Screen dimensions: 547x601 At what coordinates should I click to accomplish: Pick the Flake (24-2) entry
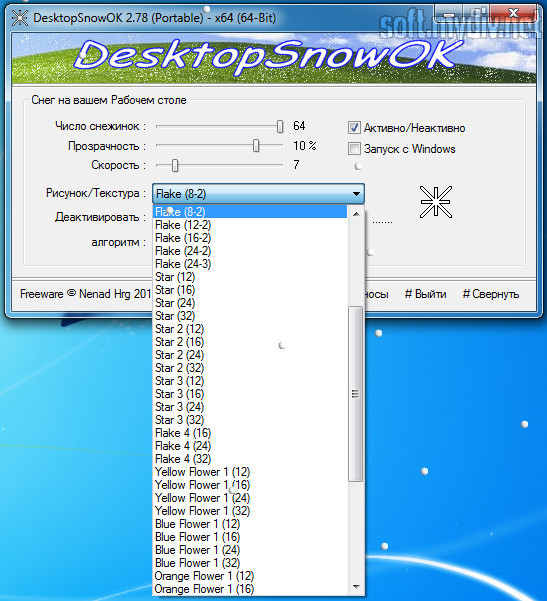(250, 251)
